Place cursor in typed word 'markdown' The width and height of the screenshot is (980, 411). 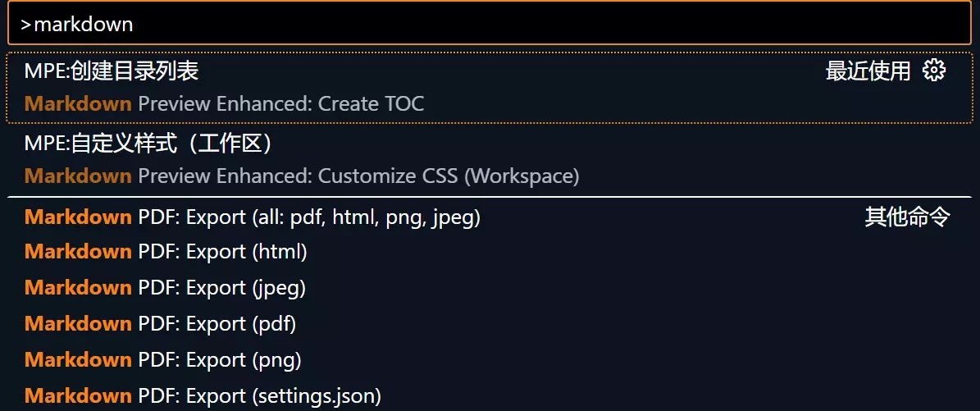coord(83,25)
